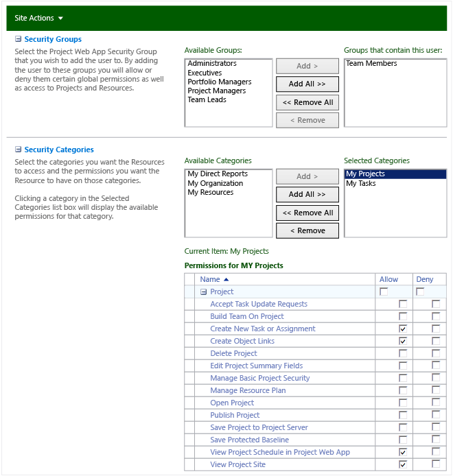This screenshot has height=476, width=453.
Task: Collapse the Project permissions group
Action: tap(204, 291)
